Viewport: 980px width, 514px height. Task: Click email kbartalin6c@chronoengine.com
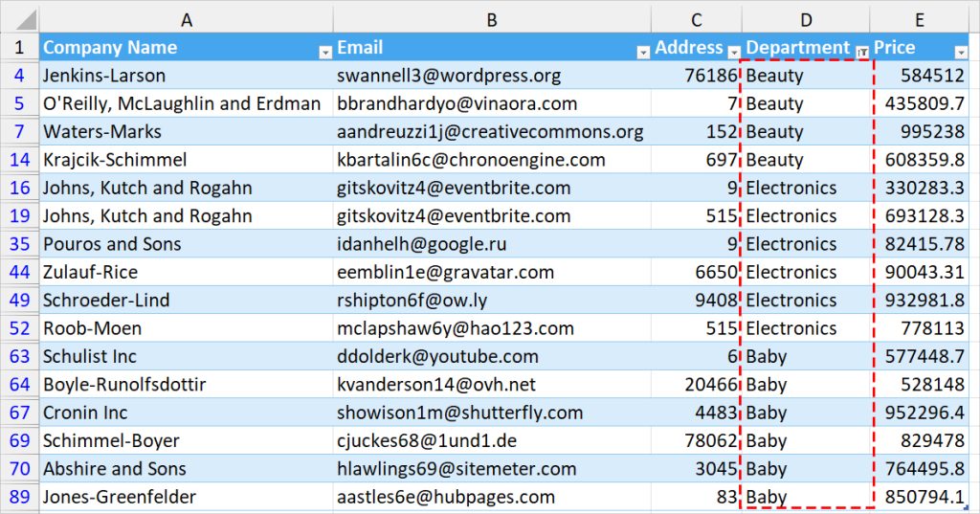click(471, 160)
